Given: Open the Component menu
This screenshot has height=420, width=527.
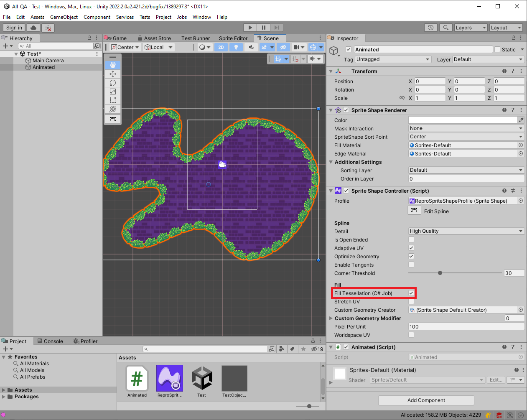Looking at the screenshot, I should (97, 17).
